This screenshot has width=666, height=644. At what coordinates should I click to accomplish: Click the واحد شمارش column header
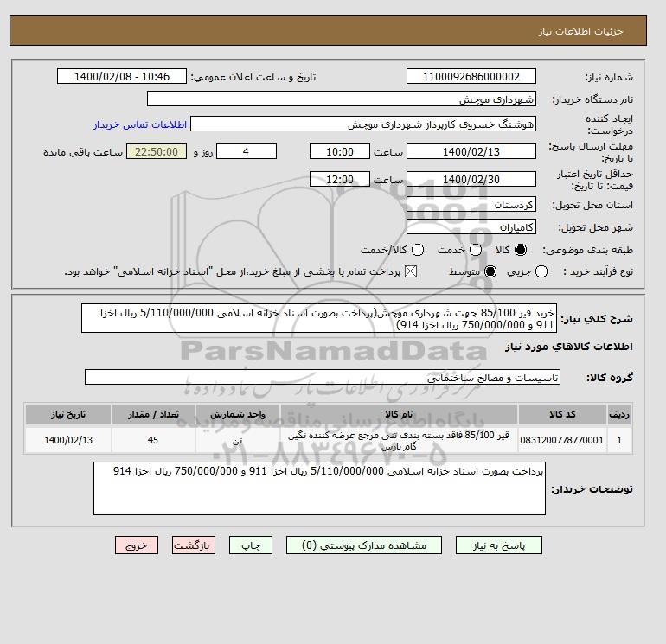point(238,414)
